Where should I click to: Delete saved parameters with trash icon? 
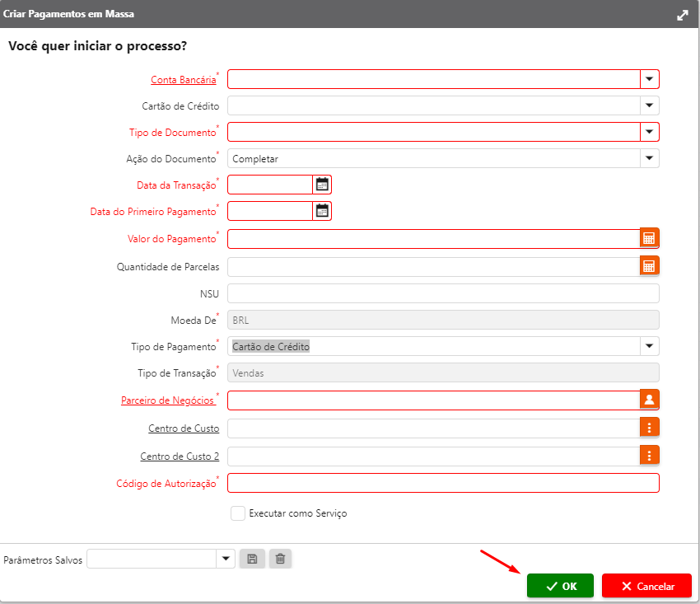280,560
